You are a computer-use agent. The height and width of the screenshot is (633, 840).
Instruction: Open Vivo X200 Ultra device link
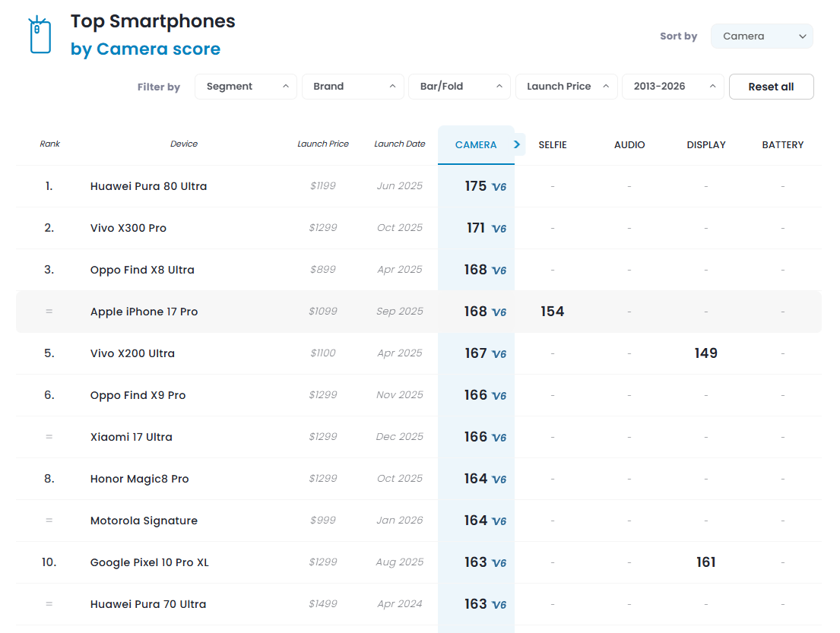point(132,353)
